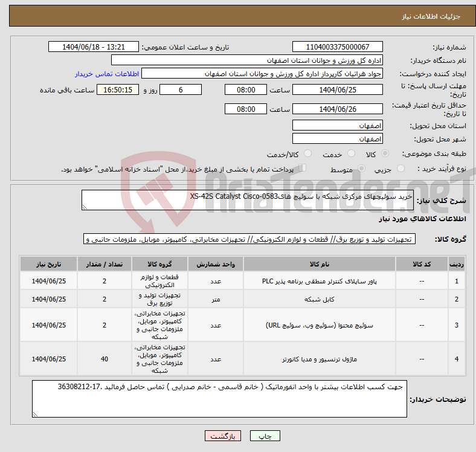Select the جزیی purchase type radio
The width and height of the screenshot is (476, 452).
pyautogui.click(x=400, y=168)
